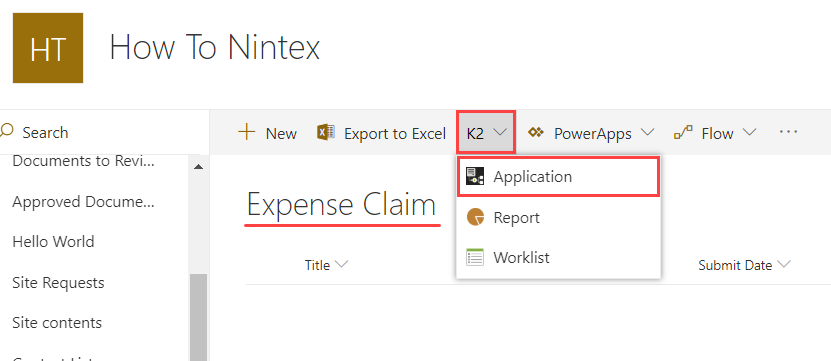
Task: Click the Expense Claim list heading
Action: coord(342,205)
